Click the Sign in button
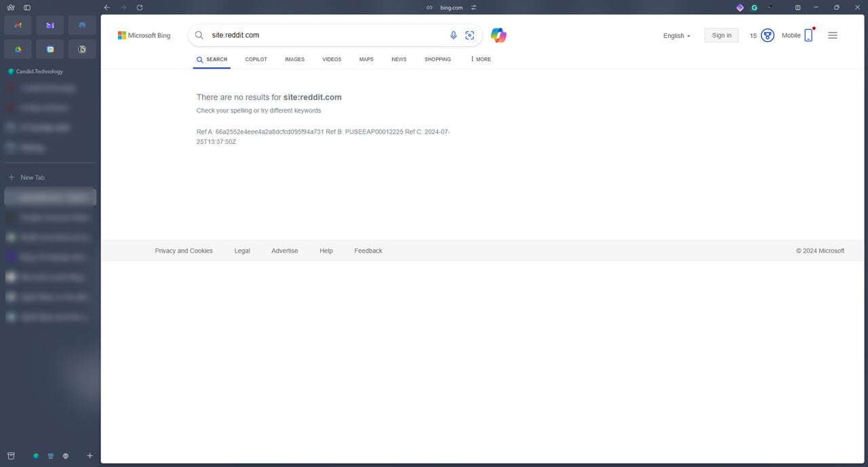This screenshot has height=467, width=868. [721, 35]
